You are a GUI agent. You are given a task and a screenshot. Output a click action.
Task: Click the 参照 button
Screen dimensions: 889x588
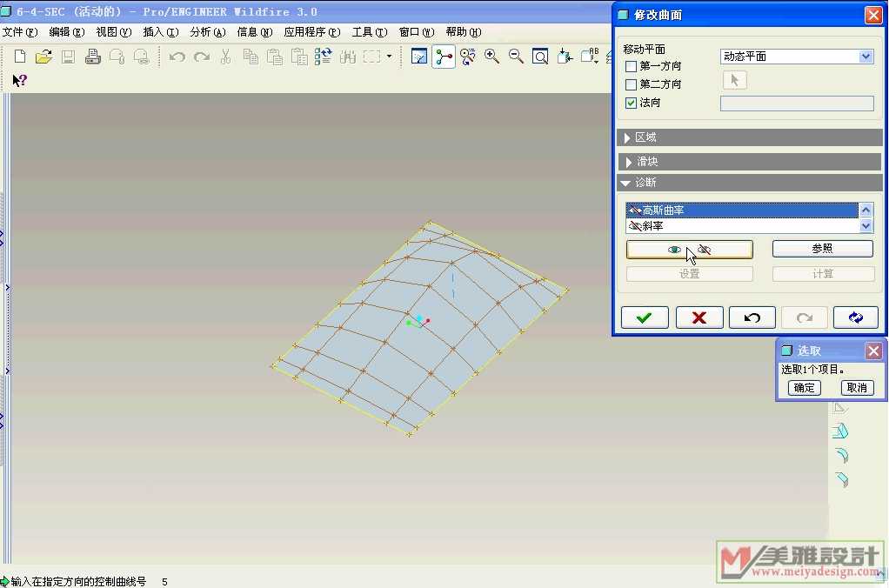coord(822,249)
